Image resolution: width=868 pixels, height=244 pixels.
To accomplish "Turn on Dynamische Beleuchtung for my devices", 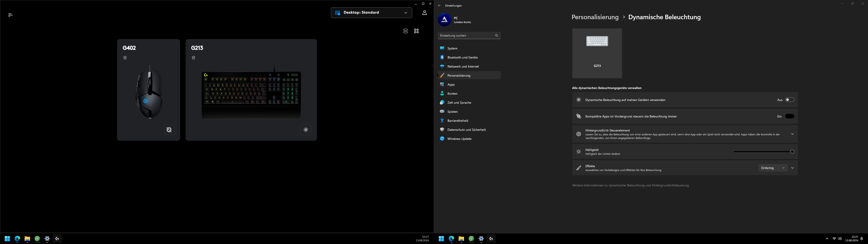I will click(x=790, y=100).
